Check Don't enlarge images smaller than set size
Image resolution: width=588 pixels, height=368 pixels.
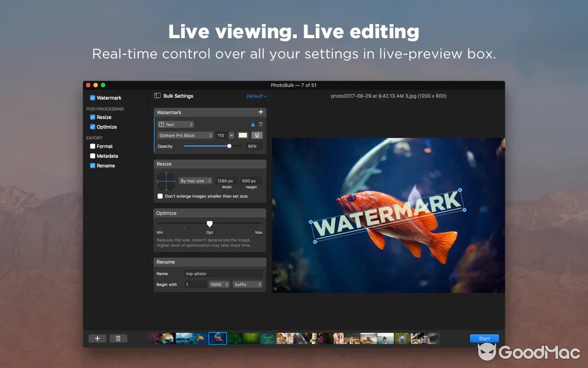tap(160, 196)
